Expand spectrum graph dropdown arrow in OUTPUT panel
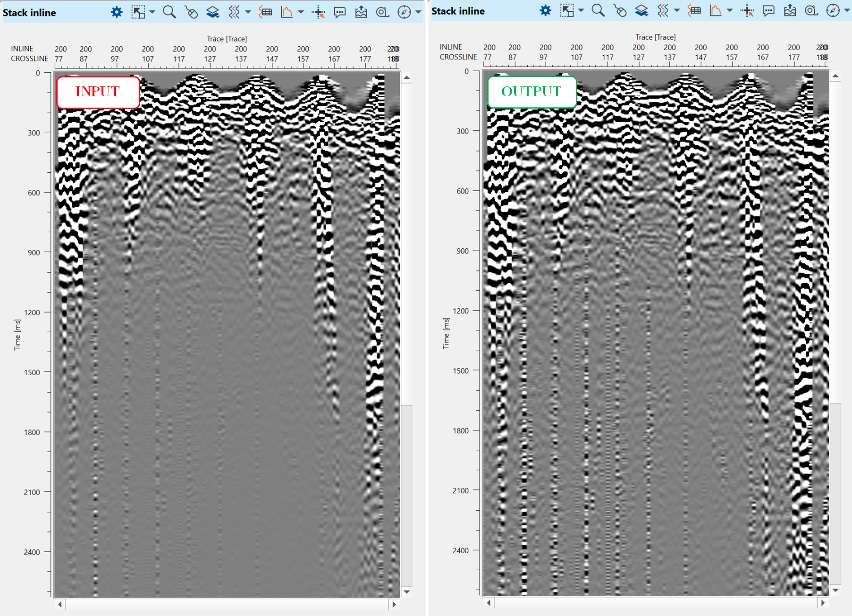The width and height of the screenshot is (852, 616). pyautogui.click(x=729, y=11)
